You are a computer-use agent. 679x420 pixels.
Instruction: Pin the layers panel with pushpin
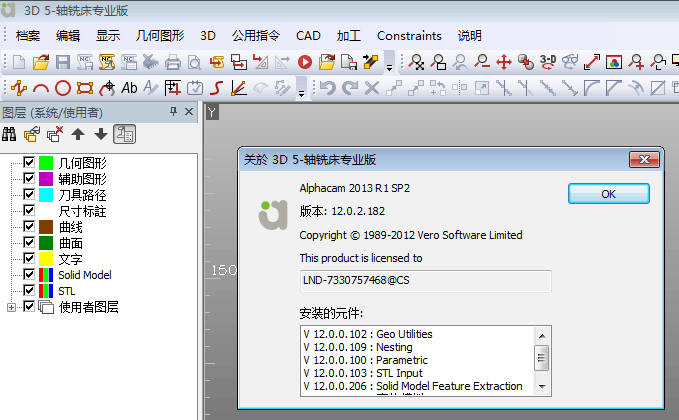coord(173,112)
